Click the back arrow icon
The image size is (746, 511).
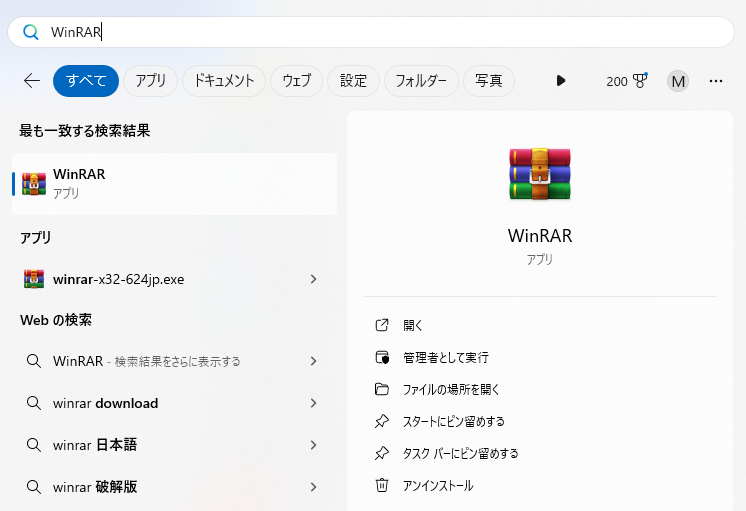point(32,81)
